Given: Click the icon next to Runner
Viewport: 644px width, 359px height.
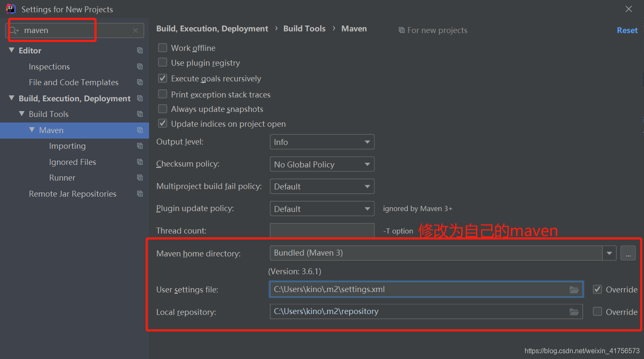Looking at the screenshot, I should (140, 178).
